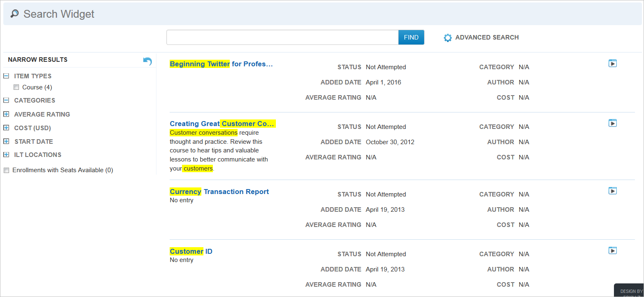644x297 pixels.
Task: Click inside the search text field
Action: [x=282, y=37]
